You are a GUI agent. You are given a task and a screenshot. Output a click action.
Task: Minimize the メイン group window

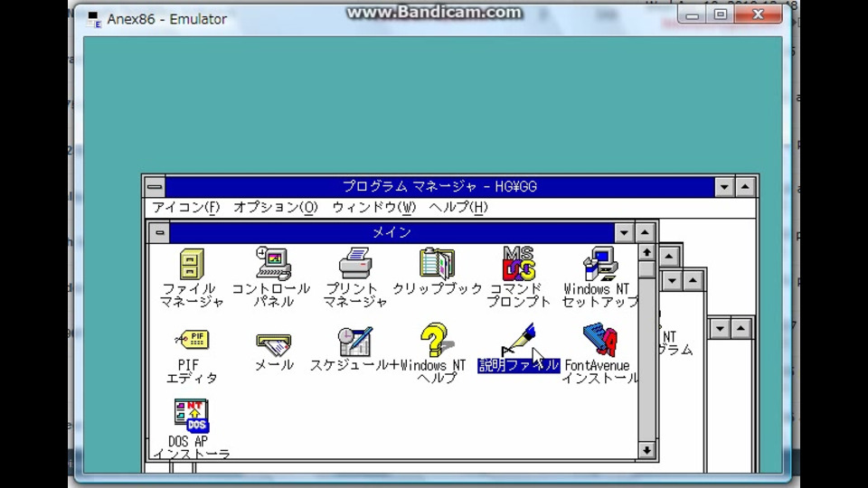pos(624,233)
